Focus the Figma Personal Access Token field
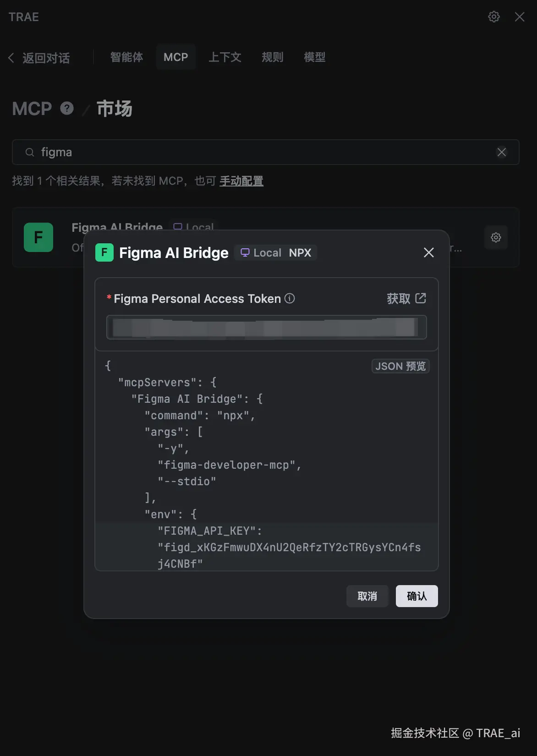The width and height of the screenshot is (537, 756). point(266,327)
